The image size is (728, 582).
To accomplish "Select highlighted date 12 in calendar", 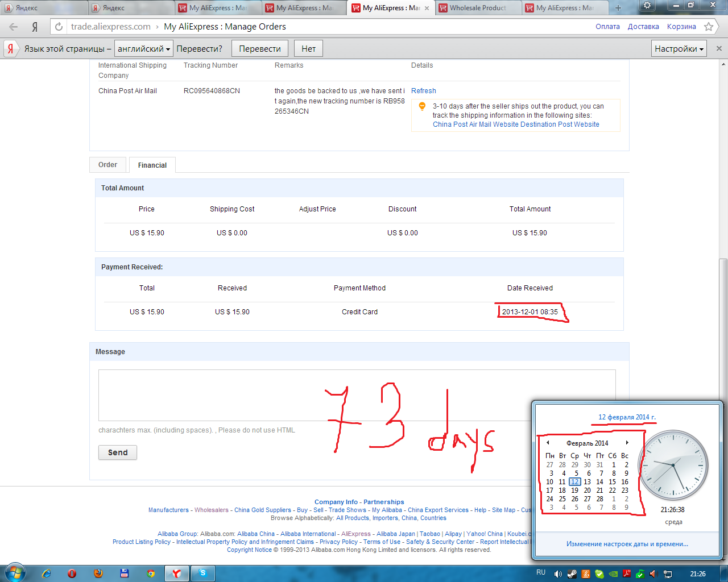I will click(575, 482).
